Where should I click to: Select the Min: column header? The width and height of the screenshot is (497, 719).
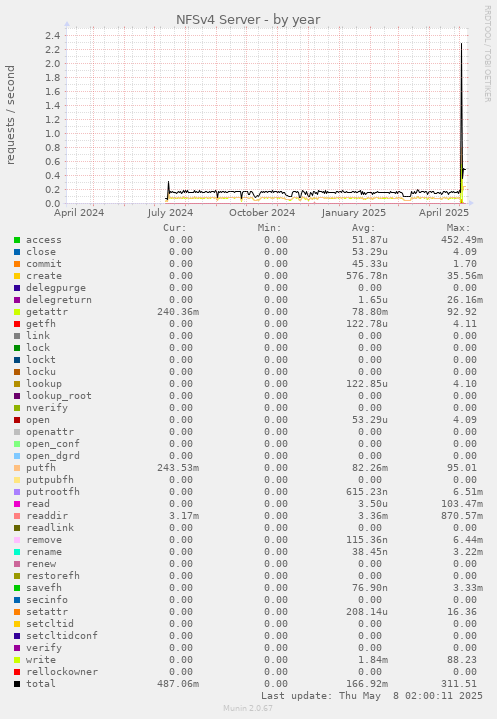point(270,228)
